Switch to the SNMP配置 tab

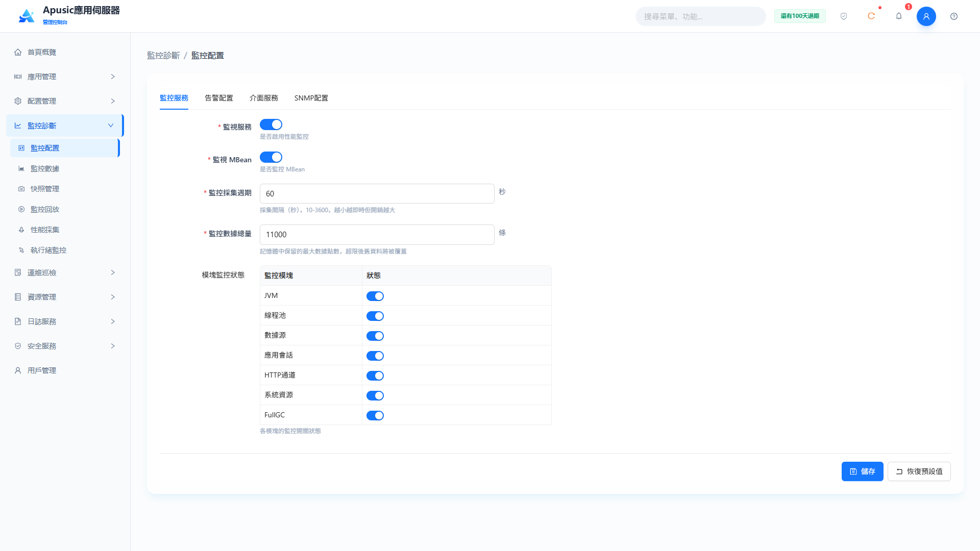coord(311,98)
